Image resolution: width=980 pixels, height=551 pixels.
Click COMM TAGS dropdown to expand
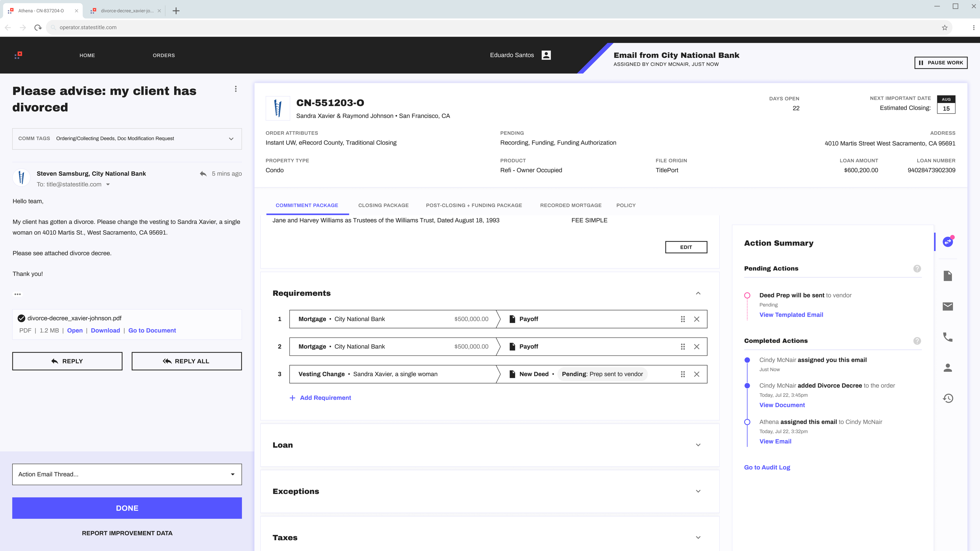click(232, 139)
